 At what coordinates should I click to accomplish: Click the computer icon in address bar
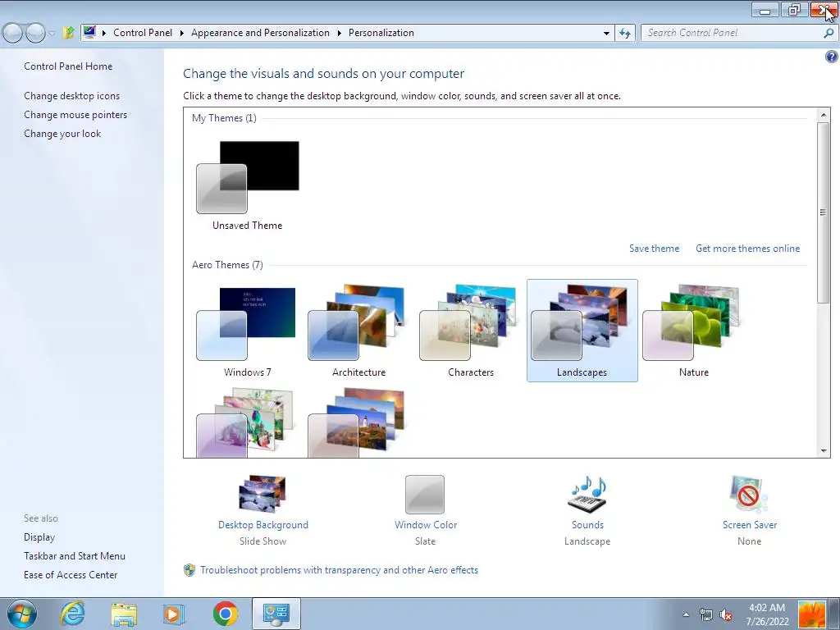point(89,32)
